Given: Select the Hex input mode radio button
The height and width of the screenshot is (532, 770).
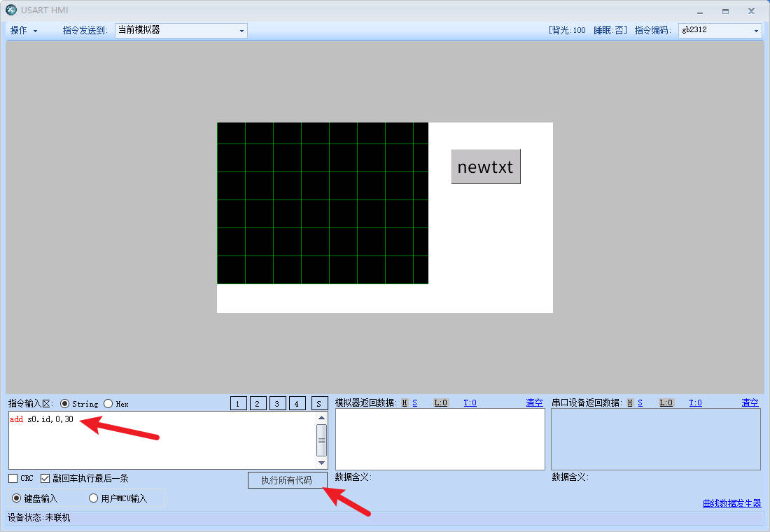Looking at the screenshot, I should click(x=108, y=403).
